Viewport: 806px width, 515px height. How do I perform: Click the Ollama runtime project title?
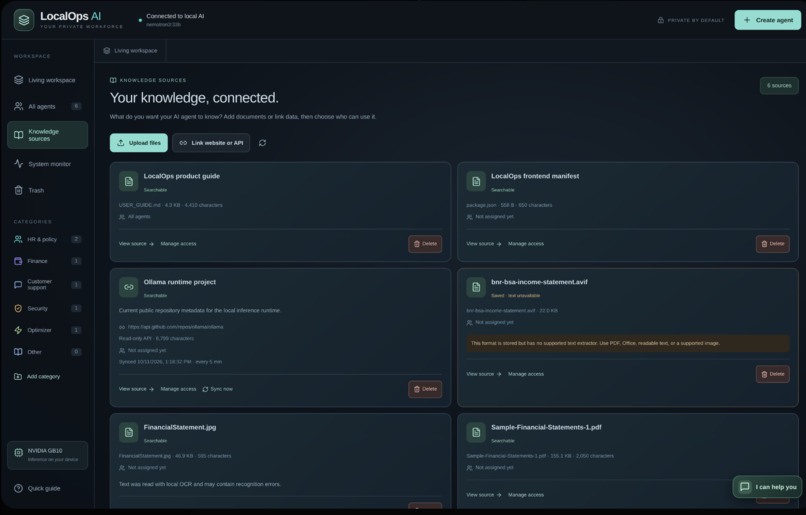tap(179, 282)
